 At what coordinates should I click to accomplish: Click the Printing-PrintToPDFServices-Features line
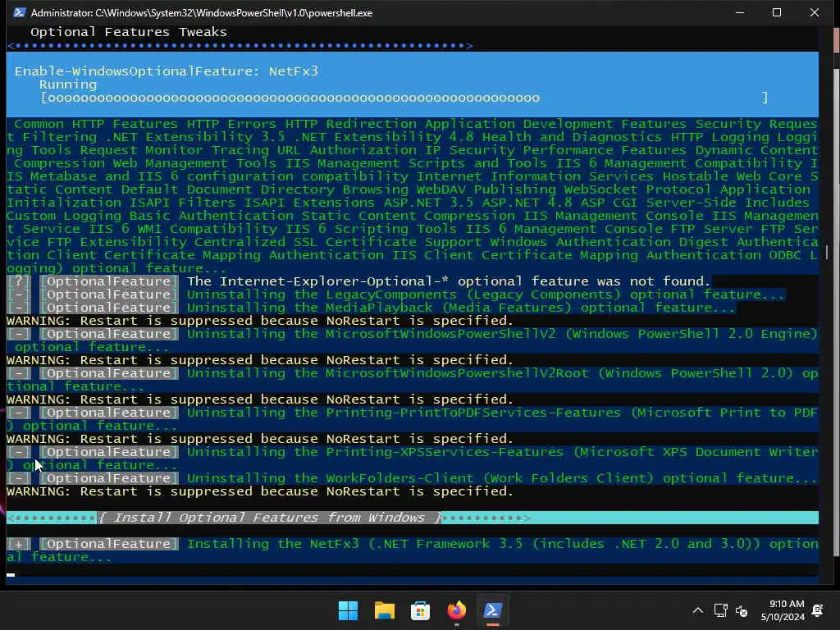click(413, 419)
